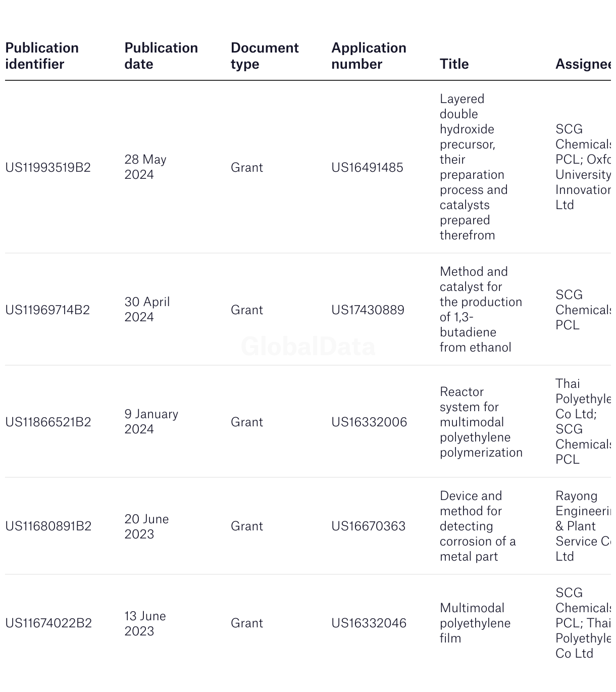Click the Publication identifier column header
The image size is (616, 692).
pyautogui.click(x=42, y=56)
